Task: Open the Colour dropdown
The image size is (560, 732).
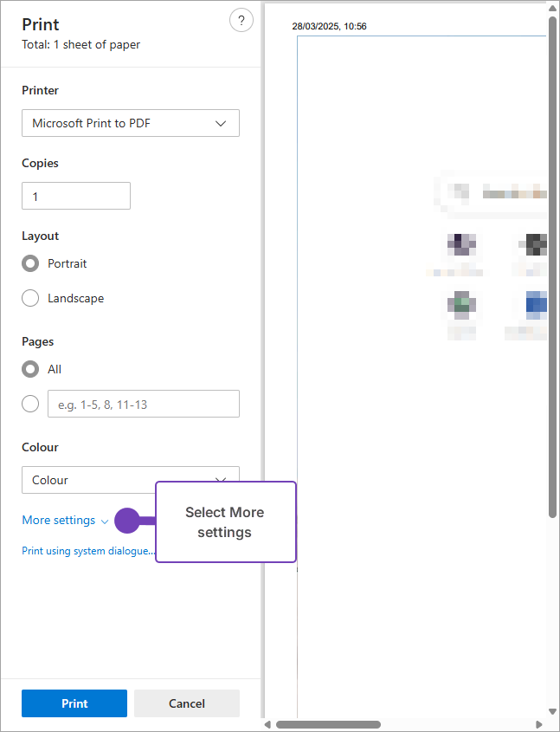Action: pyautogui.click(x=130, y=479)
